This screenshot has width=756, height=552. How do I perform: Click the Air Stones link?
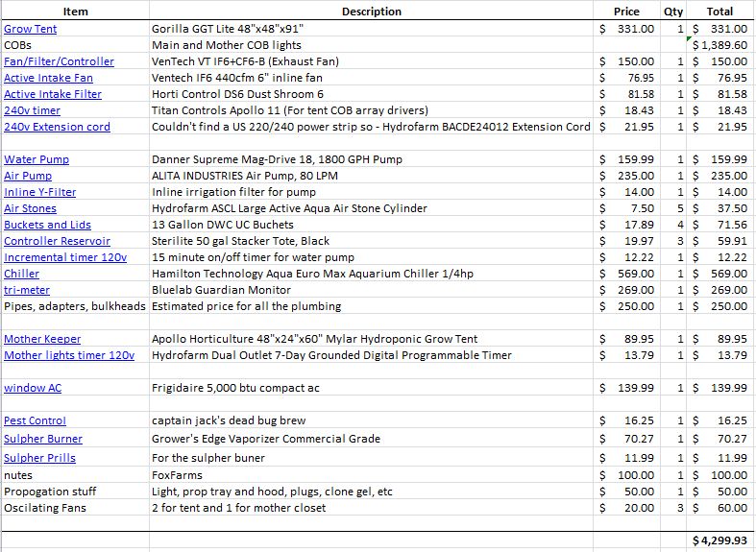pos(30,208)
